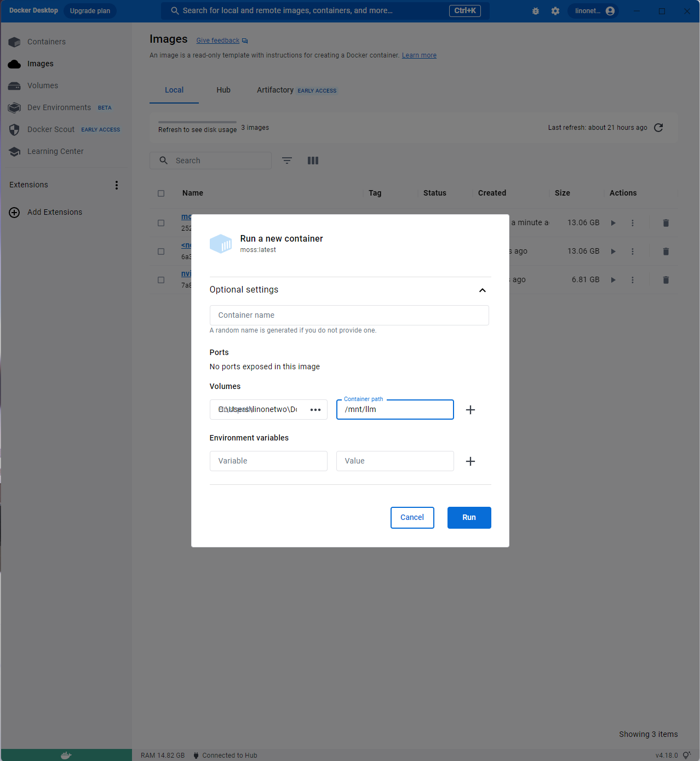Viewport: 700px width, 761px height.
Task: Open the Learn more link
Action: (419, 55)
